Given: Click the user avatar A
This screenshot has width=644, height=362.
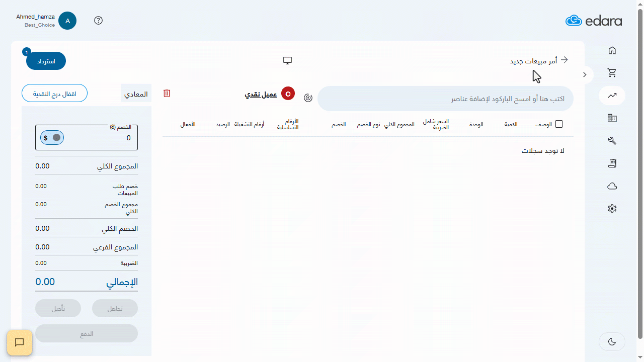Looking at the screenshot, I should point(67,21).
